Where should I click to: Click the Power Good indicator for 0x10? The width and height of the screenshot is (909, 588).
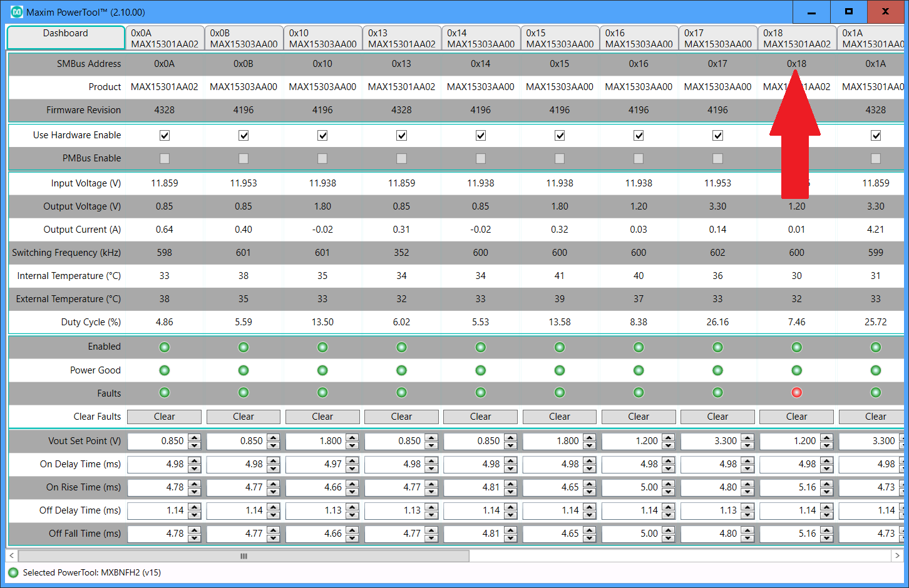point(322,370)
